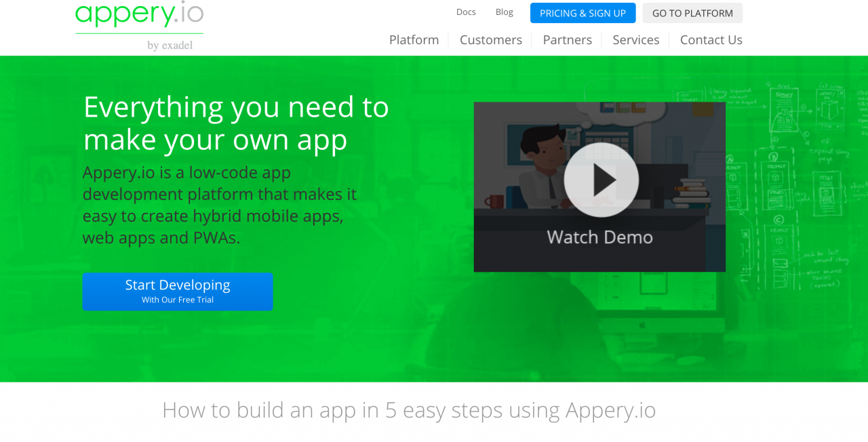Click the 'Watch Demo' caption text
The width and height of the screenshot is (868, 442).
[x=600, y=237]
